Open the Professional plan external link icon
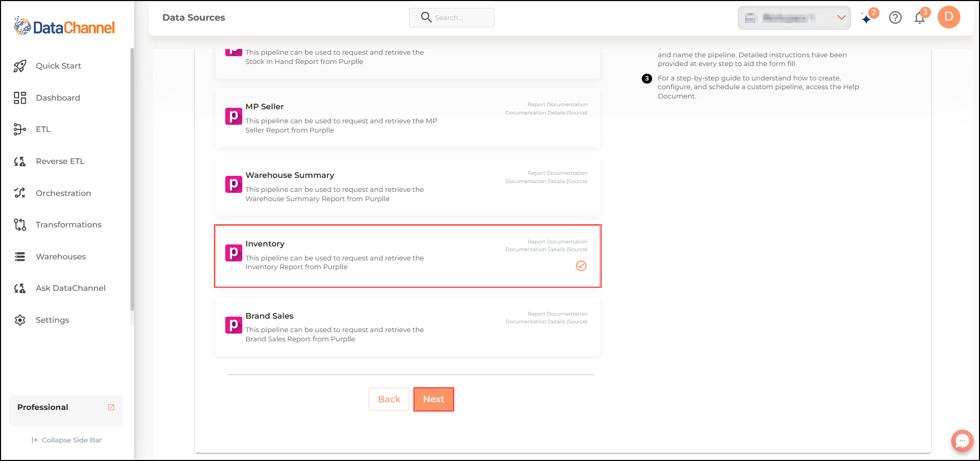 click(111, 407)
